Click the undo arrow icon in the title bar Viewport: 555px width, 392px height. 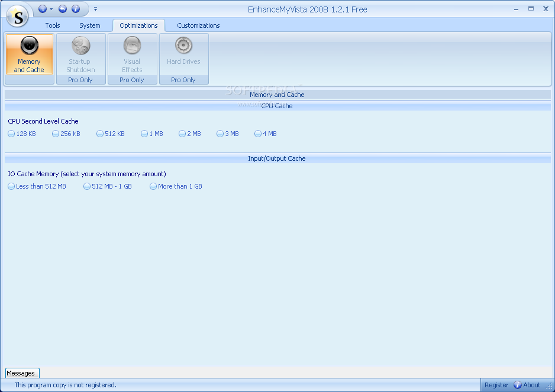63,9
